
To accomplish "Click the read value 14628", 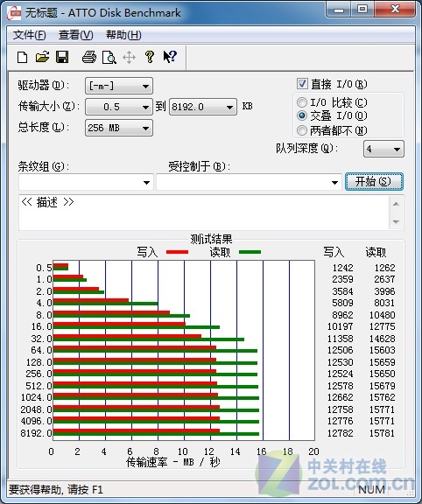I will pyautogui.click(x=382, y=339).
